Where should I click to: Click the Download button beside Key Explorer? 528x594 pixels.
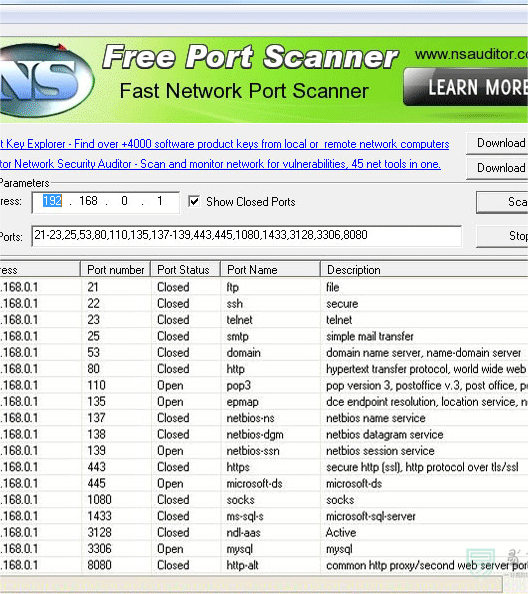coord(497,143)
